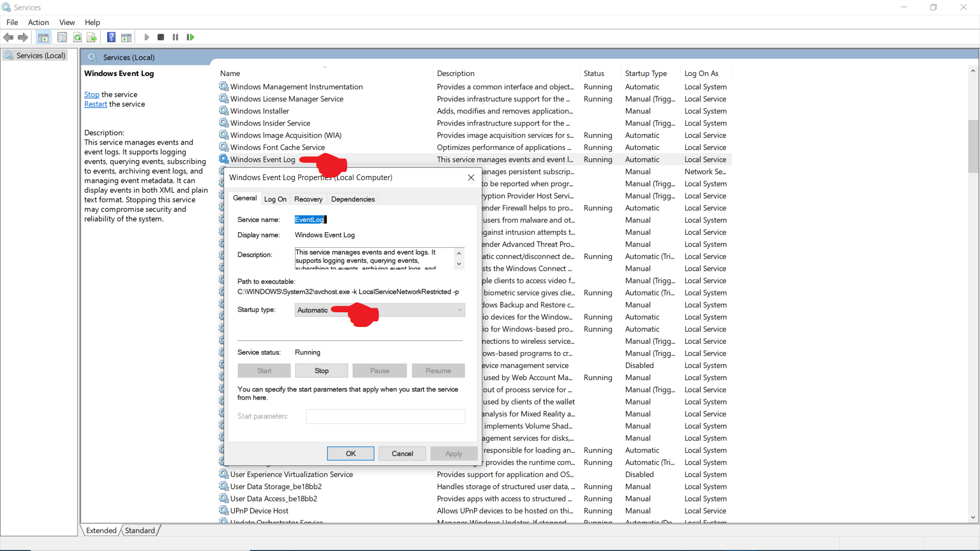Open the Help toolbar icon
The image size is (980, 551).
[111, 37]
